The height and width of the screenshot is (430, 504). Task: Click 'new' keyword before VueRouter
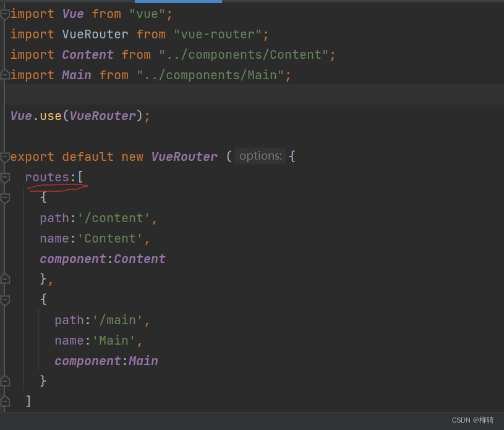click(x=132, y=157)
